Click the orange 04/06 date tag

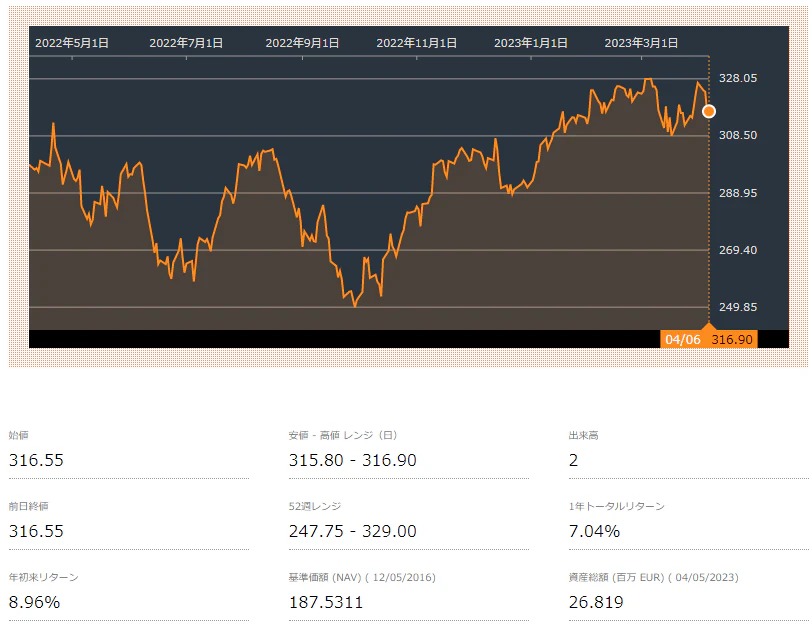(683, 339)
